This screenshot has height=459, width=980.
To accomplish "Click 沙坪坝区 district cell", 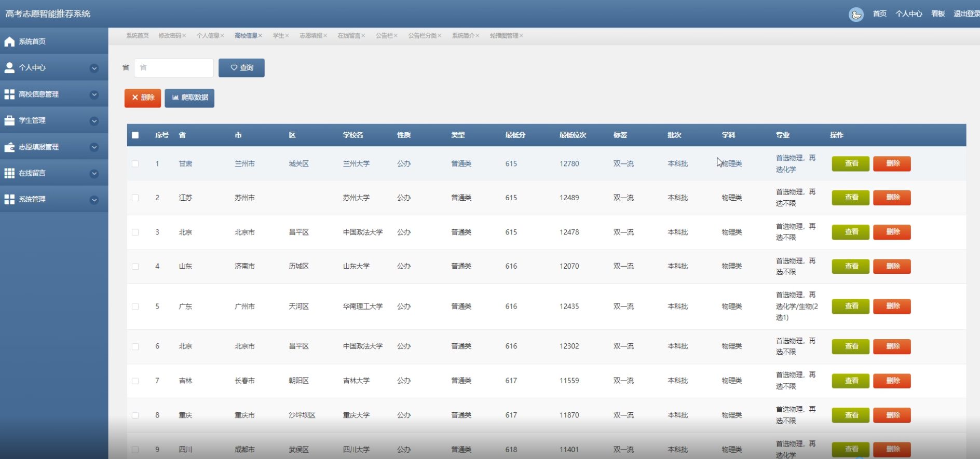I will pos(302,415).
